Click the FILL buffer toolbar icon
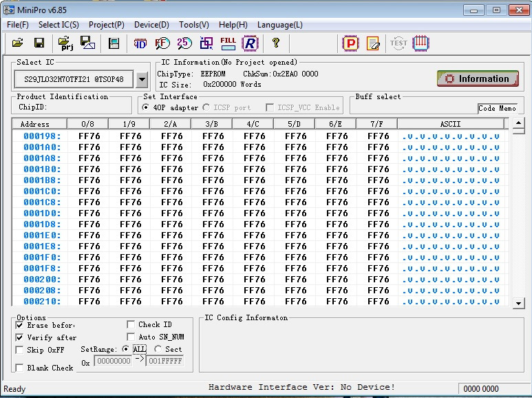532x398 pixels. click(228, 43)
